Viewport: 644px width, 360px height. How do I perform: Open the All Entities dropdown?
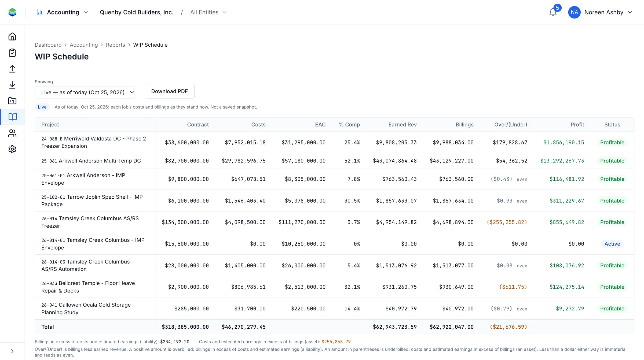[x=208, y=12]
